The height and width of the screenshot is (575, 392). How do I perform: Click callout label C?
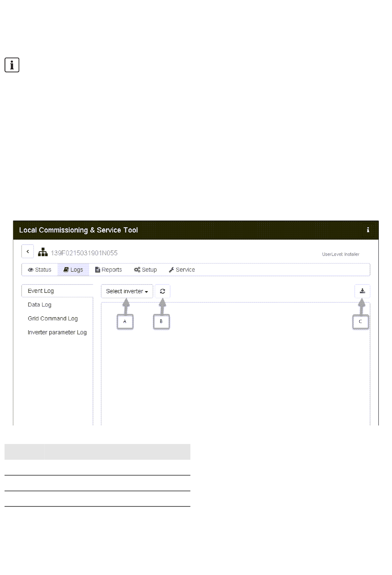(360, 322)
